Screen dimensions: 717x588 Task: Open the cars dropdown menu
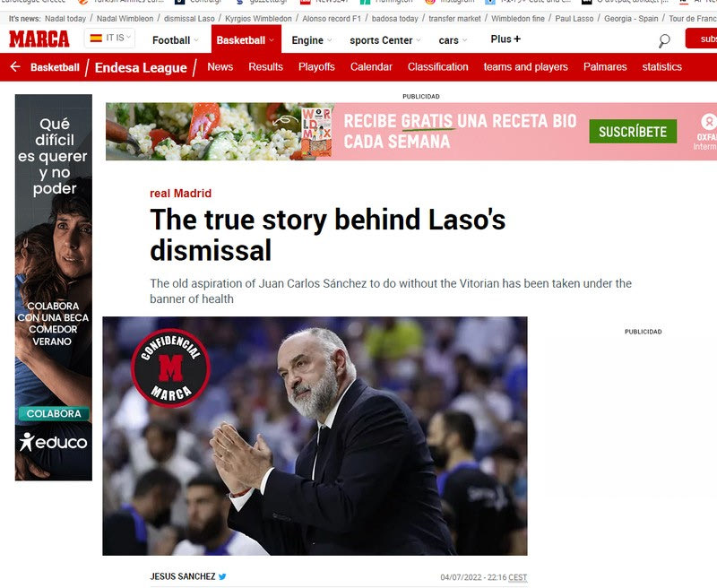(453, 40)
